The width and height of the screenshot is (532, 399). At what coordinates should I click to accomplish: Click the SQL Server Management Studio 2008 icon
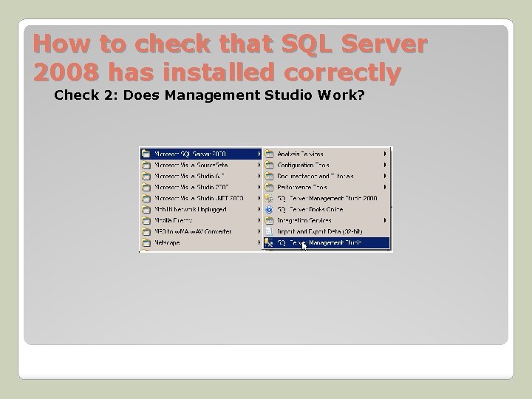[269, 199]
